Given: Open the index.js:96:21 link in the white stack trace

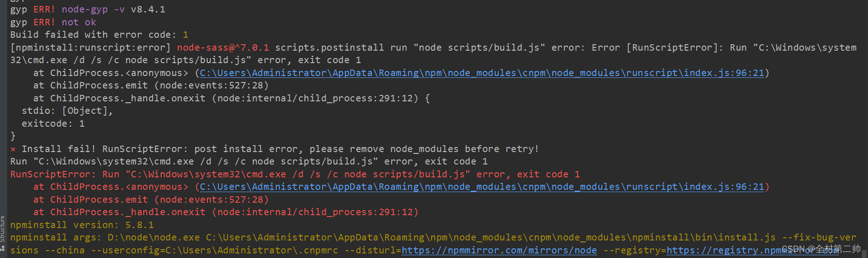Looking at the screenshot, I should click(x=481, y=73).
